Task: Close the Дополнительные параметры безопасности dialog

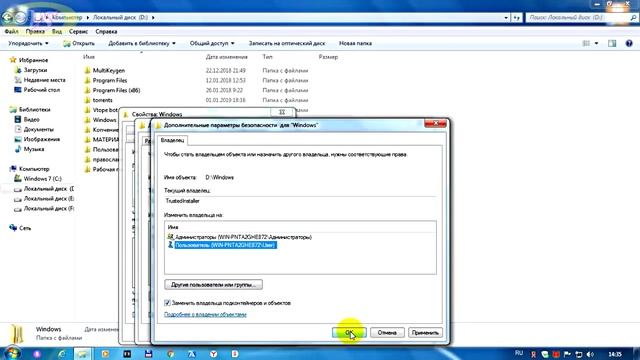Action: coord(436,123)
